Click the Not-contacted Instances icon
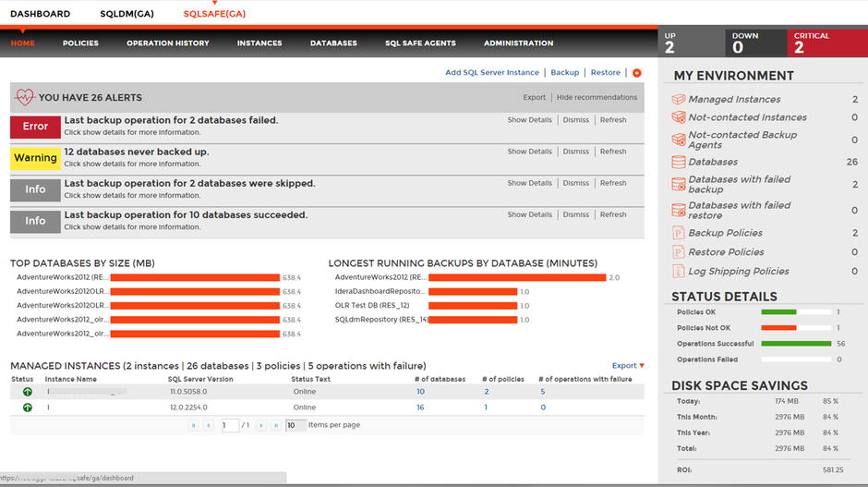 [678, 117]
